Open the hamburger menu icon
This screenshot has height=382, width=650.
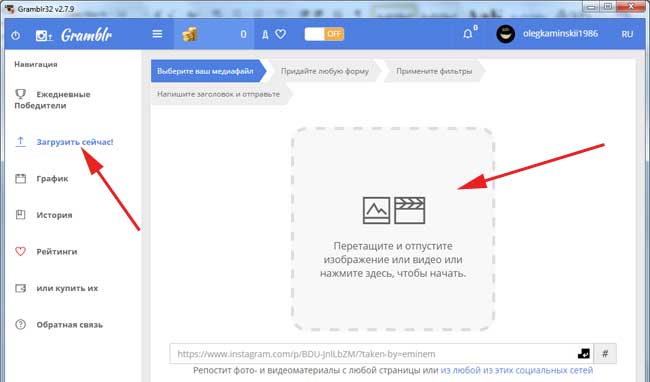pyautogui.click(x=157, y=34)
